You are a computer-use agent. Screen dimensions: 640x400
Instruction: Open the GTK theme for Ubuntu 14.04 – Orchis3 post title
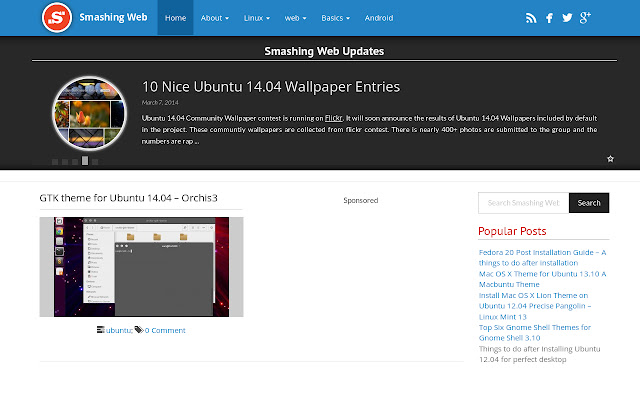(129, 198)
